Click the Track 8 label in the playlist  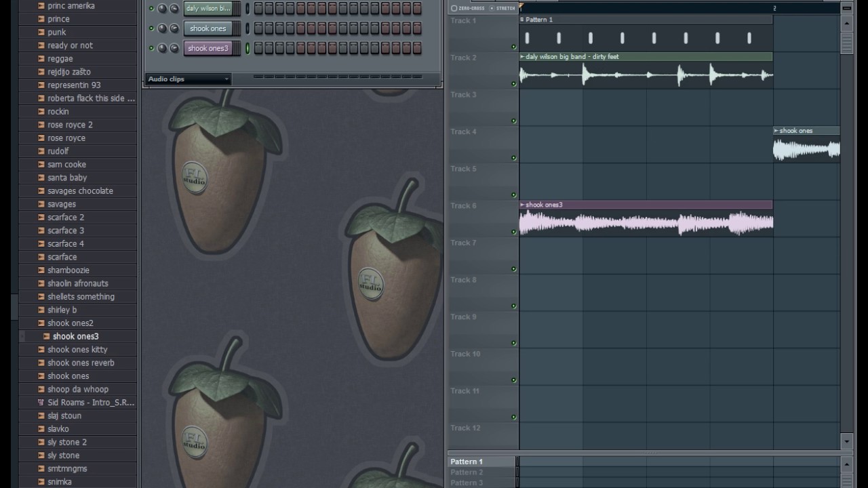click(464, 280)
